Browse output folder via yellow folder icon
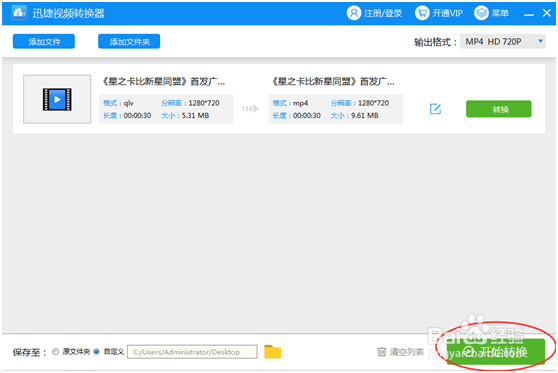This screenshot has height=373, width=558. pyautogui.click(x=273, y=352)
